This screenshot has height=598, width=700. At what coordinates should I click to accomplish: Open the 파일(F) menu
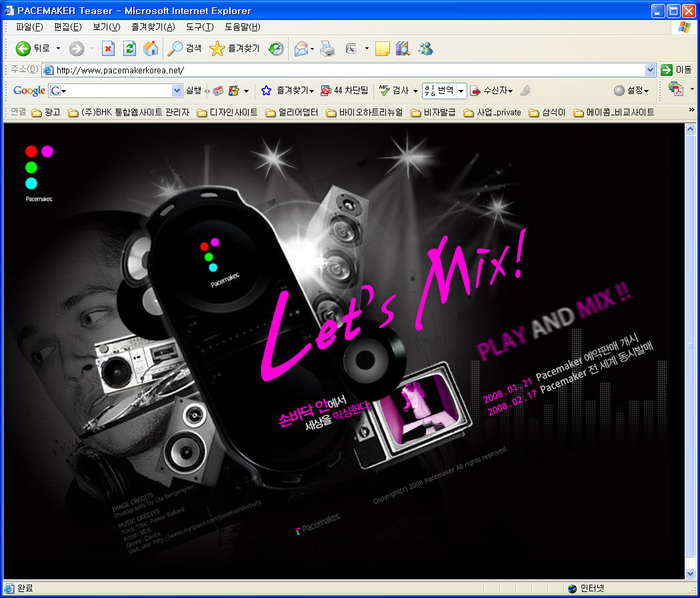(x=29, y=27)
